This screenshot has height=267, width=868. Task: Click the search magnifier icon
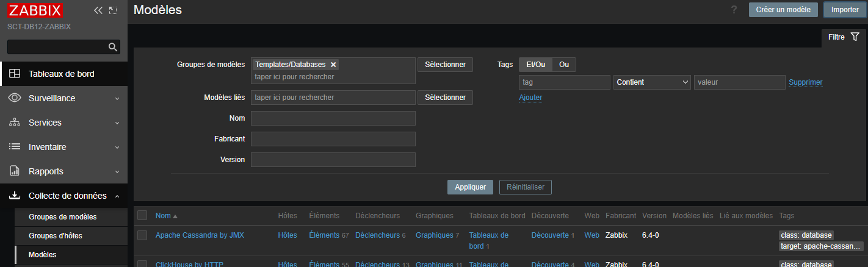pos(112,47)
